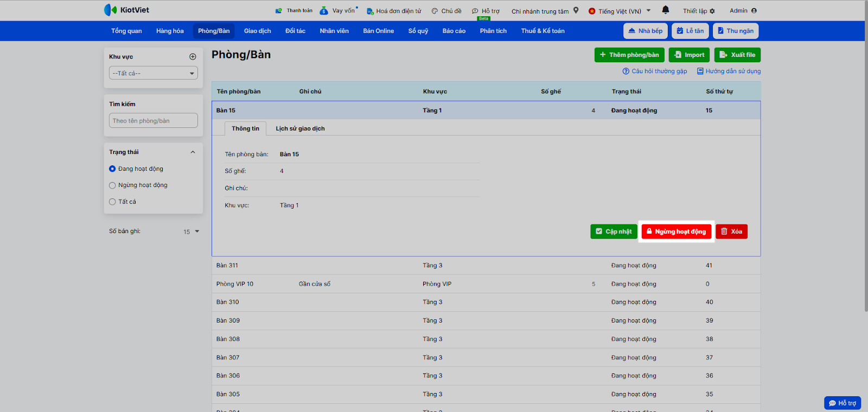Open the Lễ tân reception screen
Image resolution: width=868 pixels, height=412 pixels.
point(690,31)
